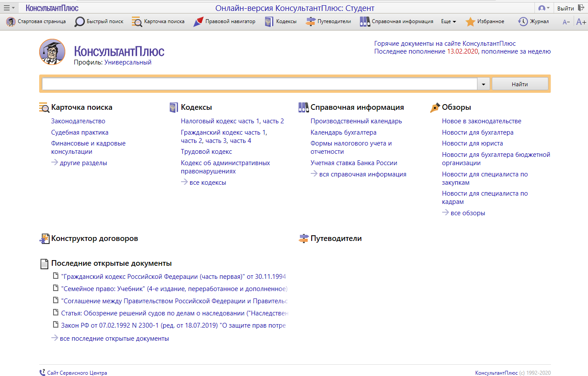This screenshot has height=376, width=588.
Task: Click the Стартовая страница toolbar icon
Action: [11, 21]
